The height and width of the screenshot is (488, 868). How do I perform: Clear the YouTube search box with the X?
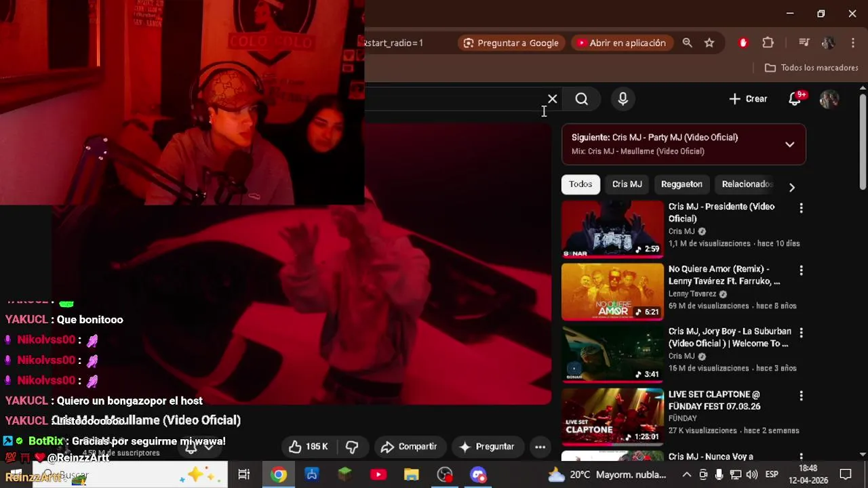553,100
